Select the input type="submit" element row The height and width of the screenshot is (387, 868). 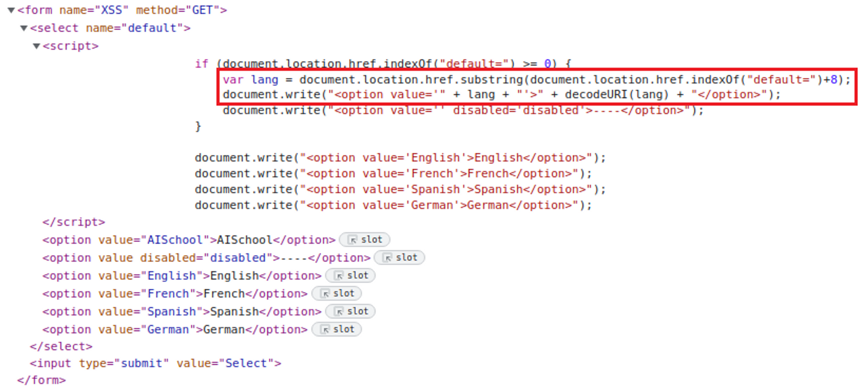155,363
